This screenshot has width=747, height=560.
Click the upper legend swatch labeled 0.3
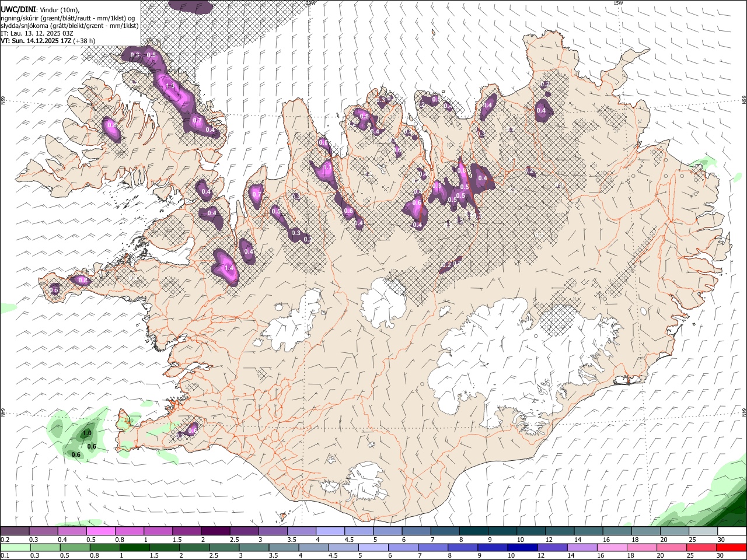(x=43, y=531)
